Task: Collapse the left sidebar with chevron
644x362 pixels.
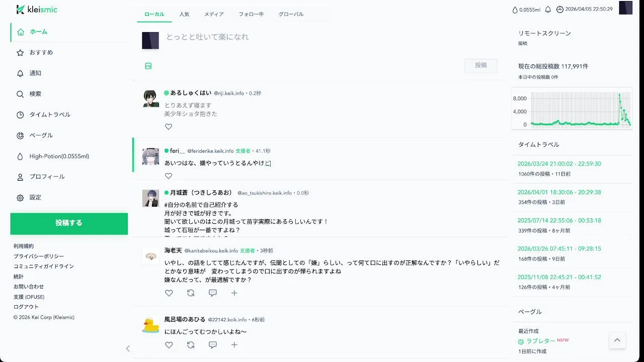Action: (x=128, y=348)
